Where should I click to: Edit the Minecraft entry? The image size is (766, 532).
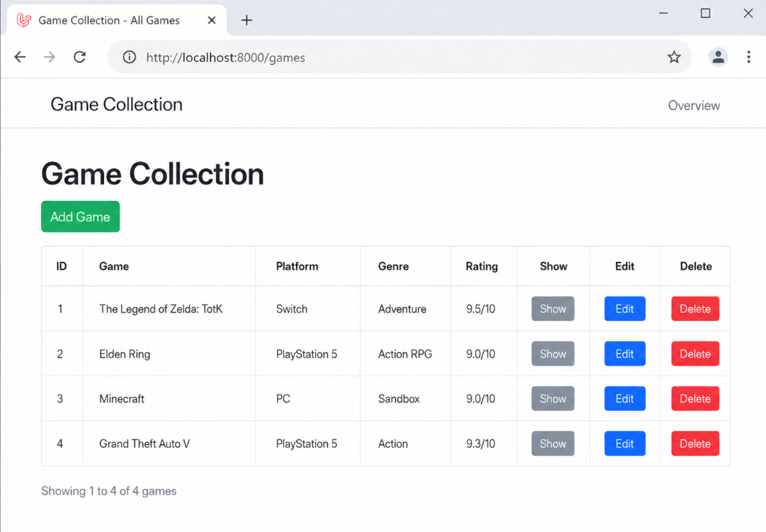(625, 398)
